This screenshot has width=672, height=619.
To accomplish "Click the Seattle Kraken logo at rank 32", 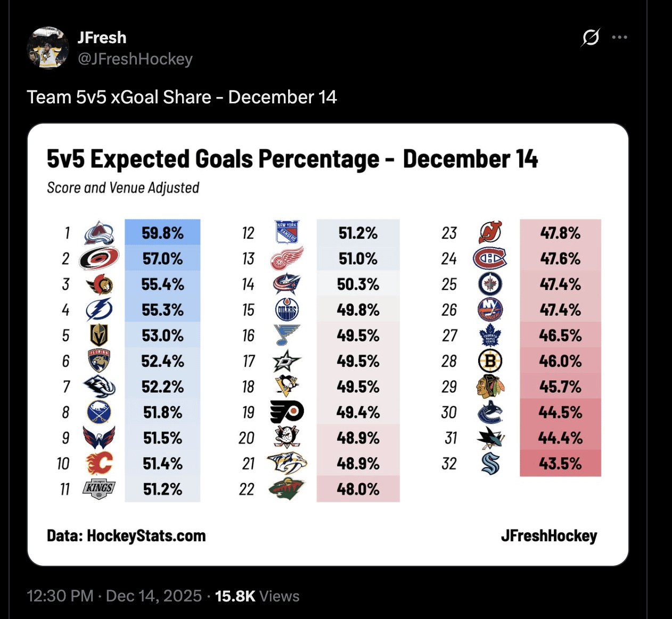I will [490, 463].
